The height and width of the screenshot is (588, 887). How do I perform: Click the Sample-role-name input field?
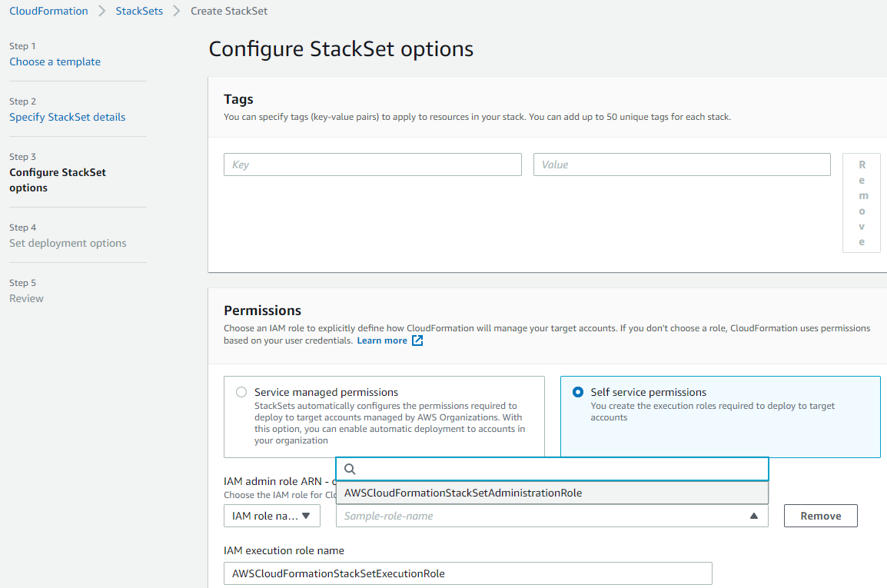tap(538, 516)
